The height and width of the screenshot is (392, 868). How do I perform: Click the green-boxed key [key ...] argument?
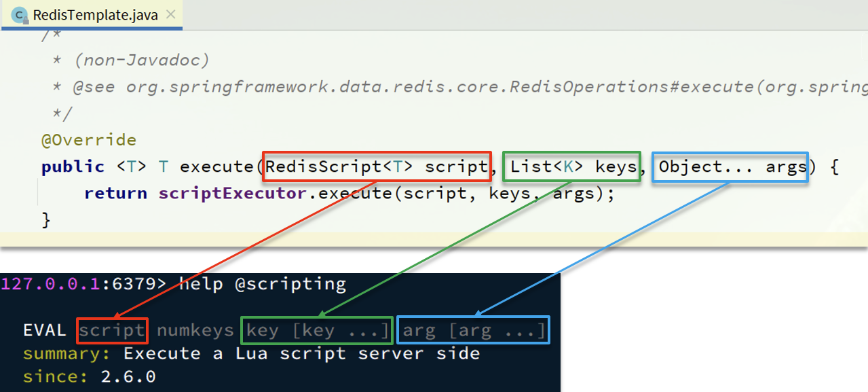317,330
